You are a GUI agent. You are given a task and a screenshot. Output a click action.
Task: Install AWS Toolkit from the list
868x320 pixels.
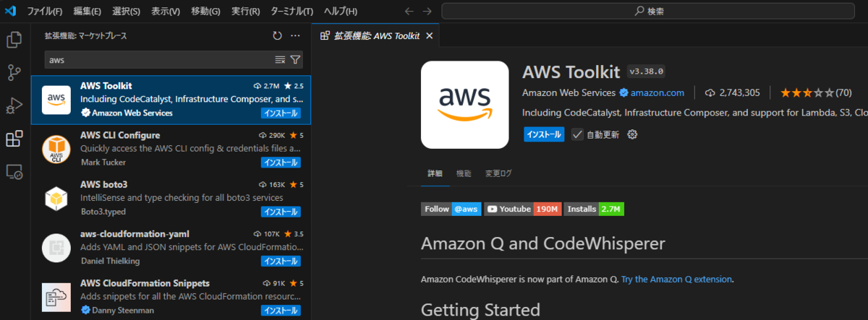280,113
